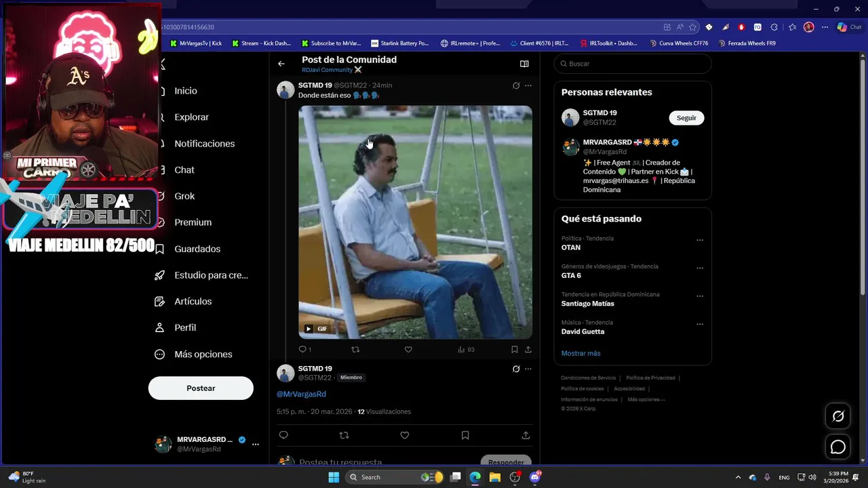
Task: Open Windows Start menu
Action: [x=334, y=477]
